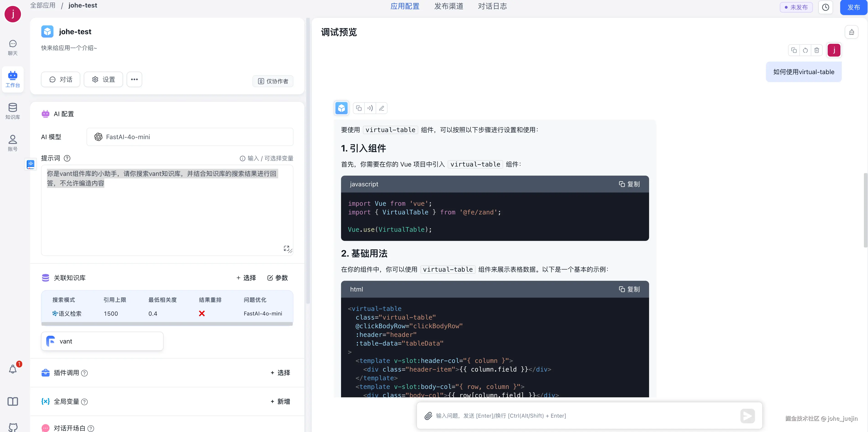This screenshot has height=432, width=868.
Task: Click the horizontal scrollbar under search settings
Action: [167, 324]
